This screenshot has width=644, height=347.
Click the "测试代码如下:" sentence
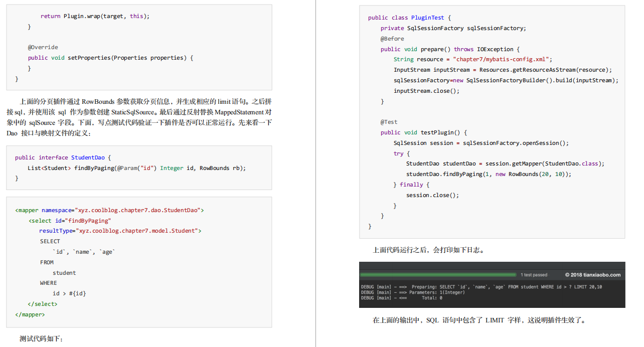click(41, 339)
